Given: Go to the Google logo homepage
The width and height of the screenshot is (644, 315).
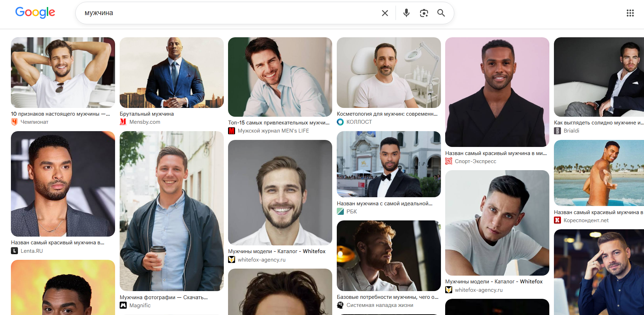Looking at the screenshot, I should (x=35, y=13).
